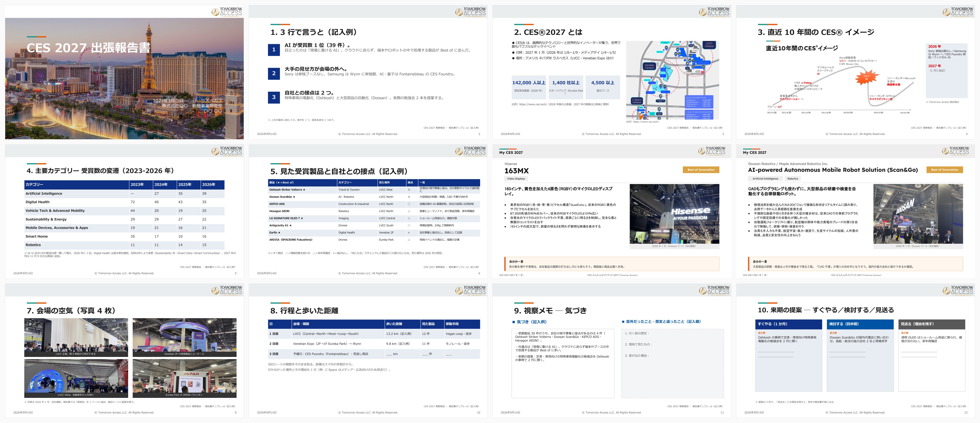The image size is (980, 423).
Task: Click the ARIVIA (SPACEONE Fukushima) row
Action: pos(374,240)
